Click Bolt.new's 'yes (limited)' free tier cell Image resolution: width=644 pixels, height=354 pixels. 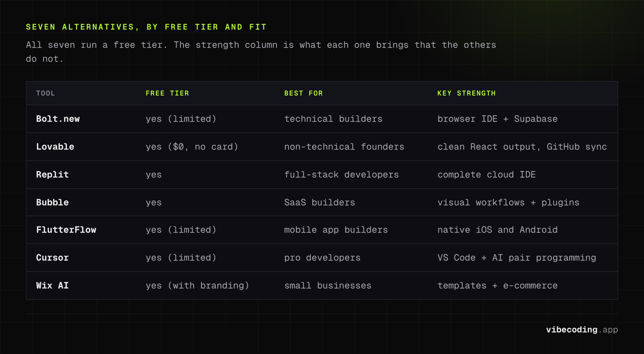(x=181, y=119)
